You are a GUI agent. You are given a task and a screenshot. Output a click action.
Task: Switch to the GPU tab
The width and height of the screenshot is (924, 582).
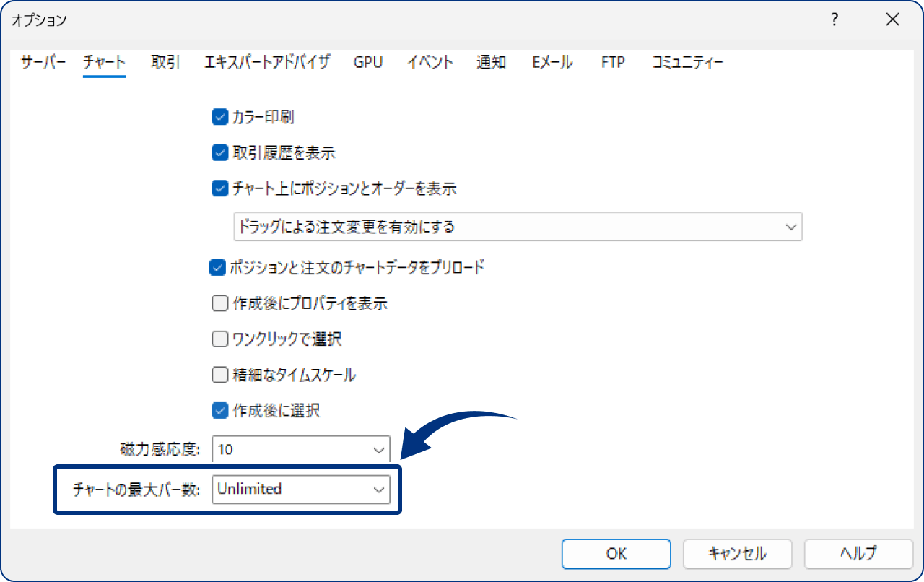tap(368, 62)
